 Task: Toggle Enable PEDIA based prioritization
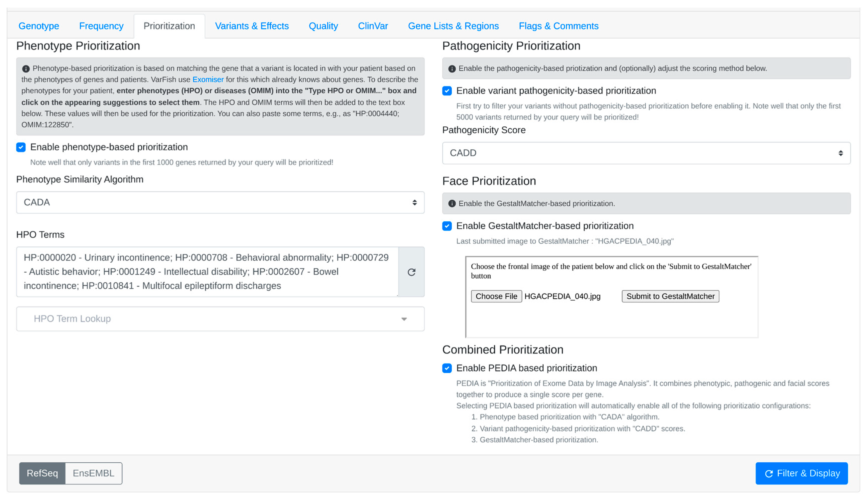coord(447,368)
